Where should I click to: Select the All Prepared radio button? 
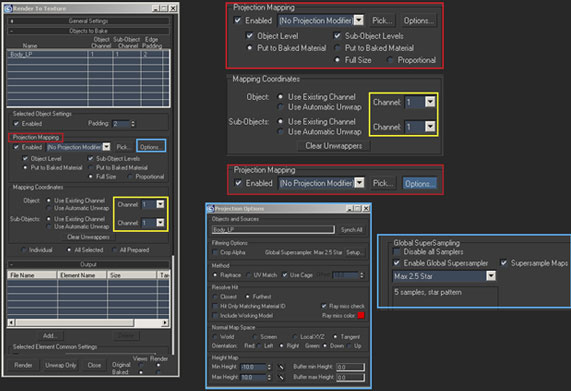[x=114, y=250]
